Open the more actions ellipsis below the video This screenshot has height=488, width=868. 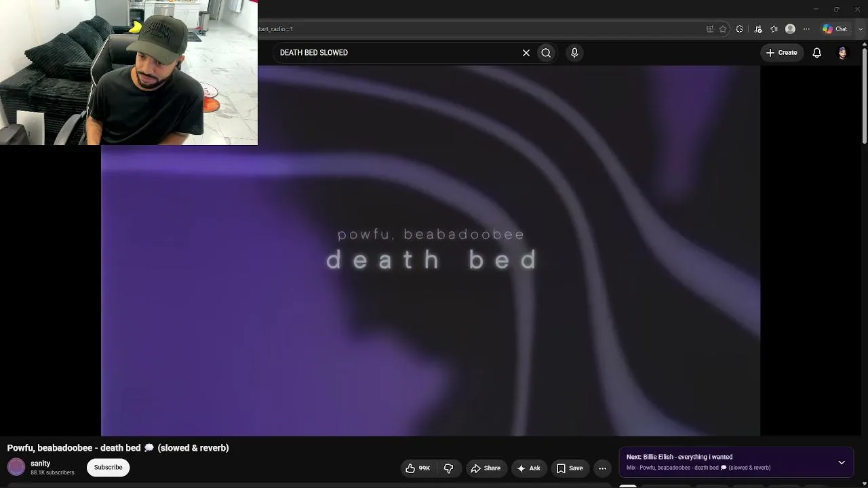(602, 468)
